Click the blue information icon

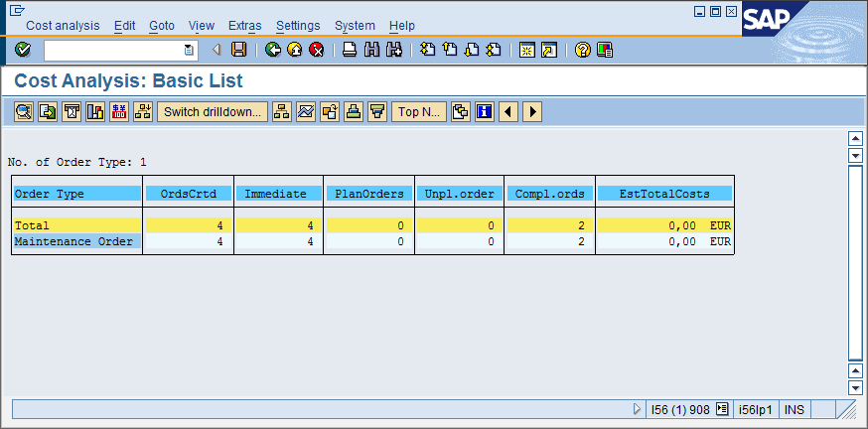[485, 112]
